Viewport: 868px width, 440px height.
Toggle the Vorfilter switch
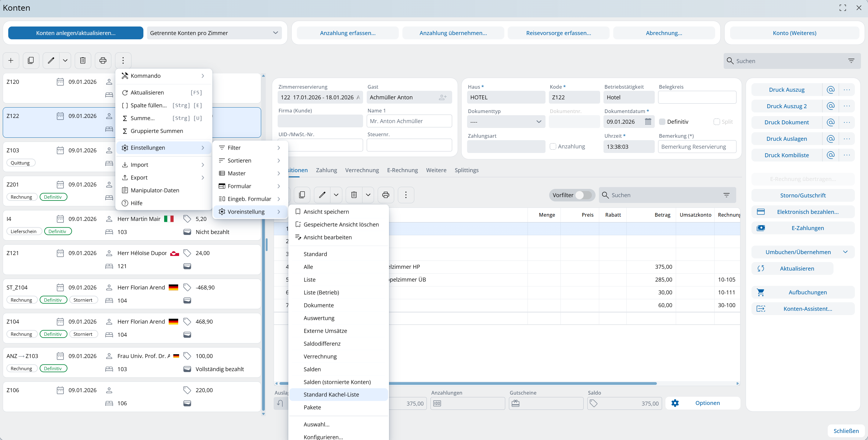coord(583,195)
